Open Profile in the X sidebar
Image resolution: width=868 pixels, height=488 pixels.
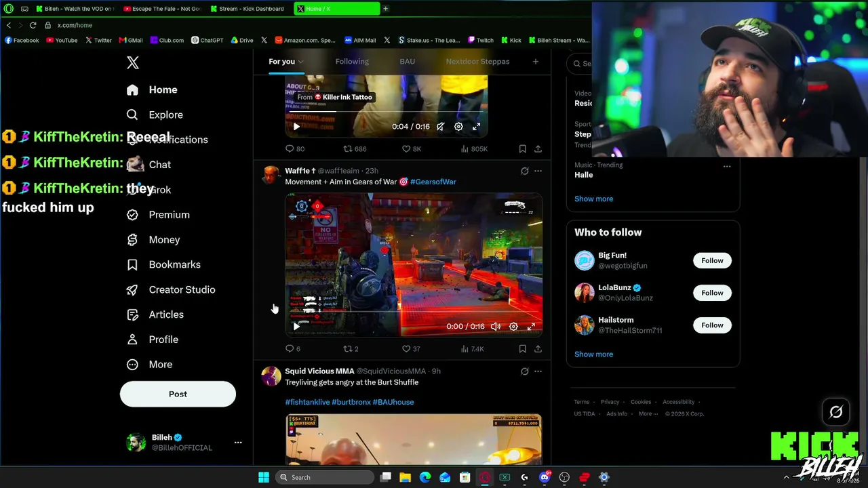(153, 340)
